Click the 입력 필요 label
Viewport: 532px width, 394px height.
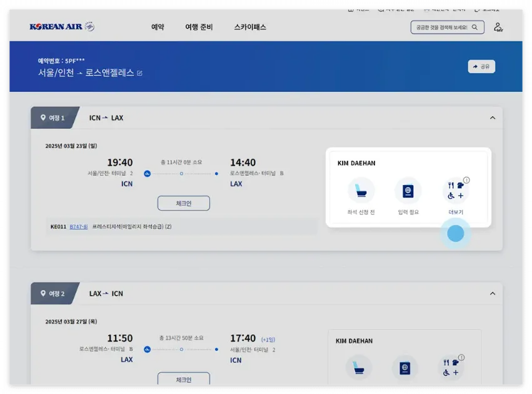[x=408, y=212]
